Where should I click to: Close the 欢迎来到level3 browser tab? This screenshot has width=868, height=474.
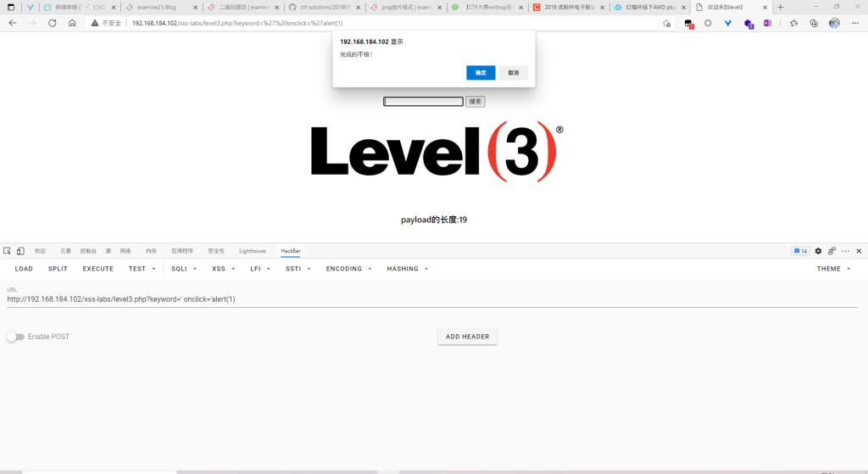[x=765, y=7]
